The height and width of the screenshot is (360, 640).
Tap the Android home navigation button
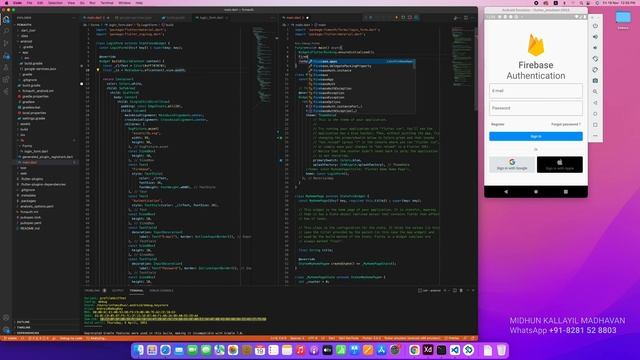pos(536,191)
